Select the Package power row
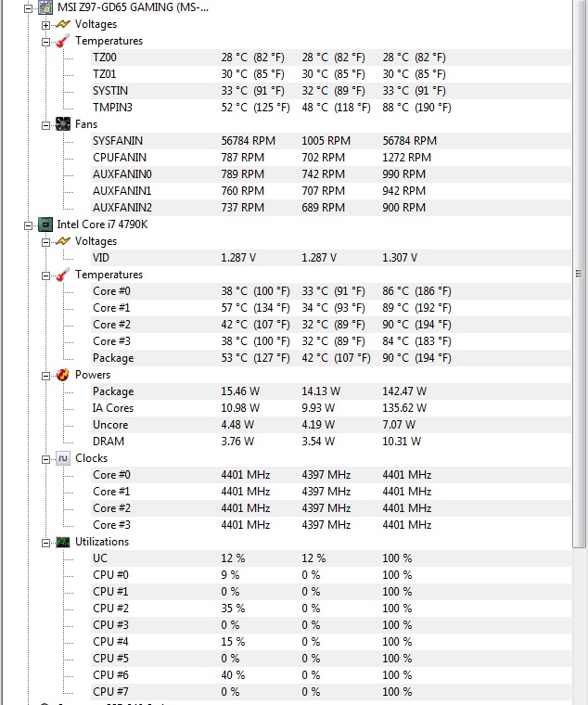588x705 pixels. [x=331, y=391]
